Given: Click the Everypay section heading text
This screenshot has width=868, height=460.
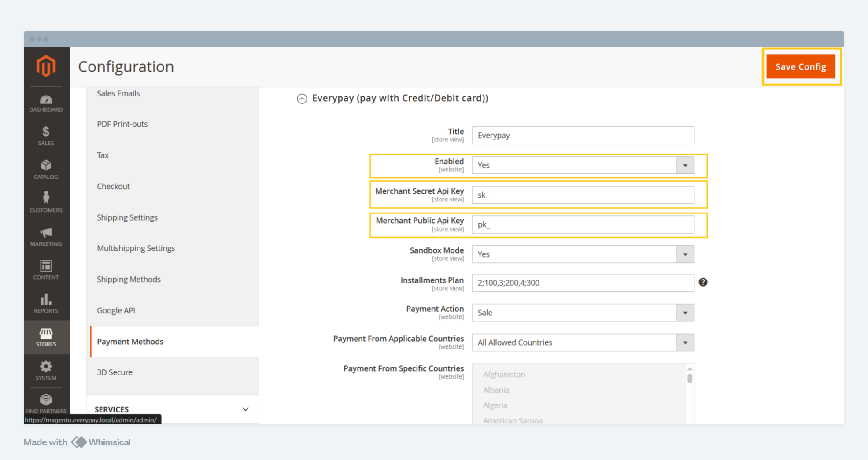Looking at the screenshot, I should pos(400,98).
